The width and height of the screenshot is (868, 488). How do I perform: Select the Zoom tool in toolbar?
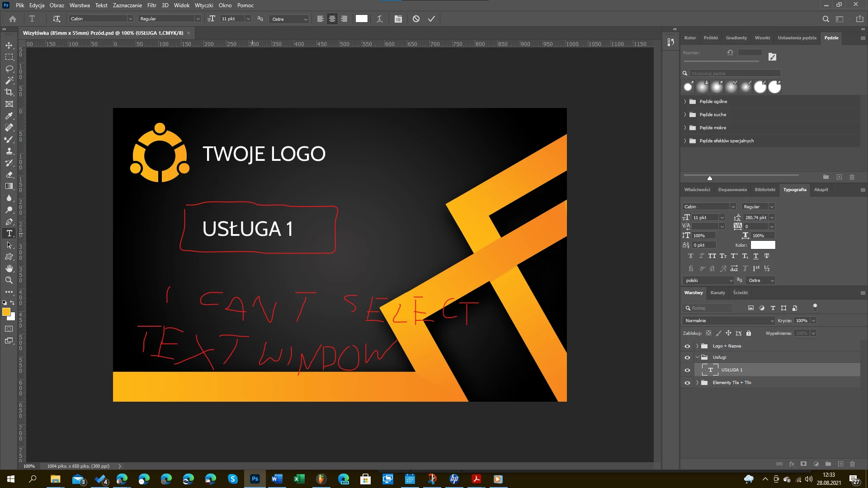[9, 280]
